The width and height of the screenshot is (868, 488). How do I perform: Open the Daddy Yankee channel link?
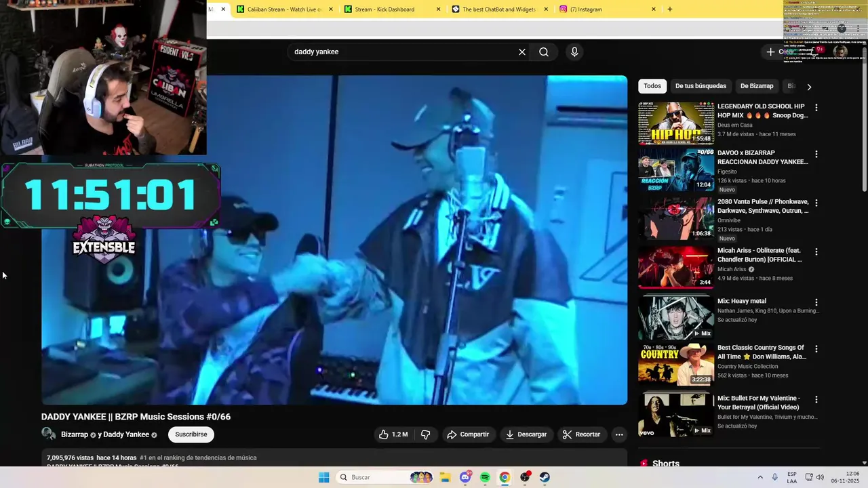coord(126,434)
